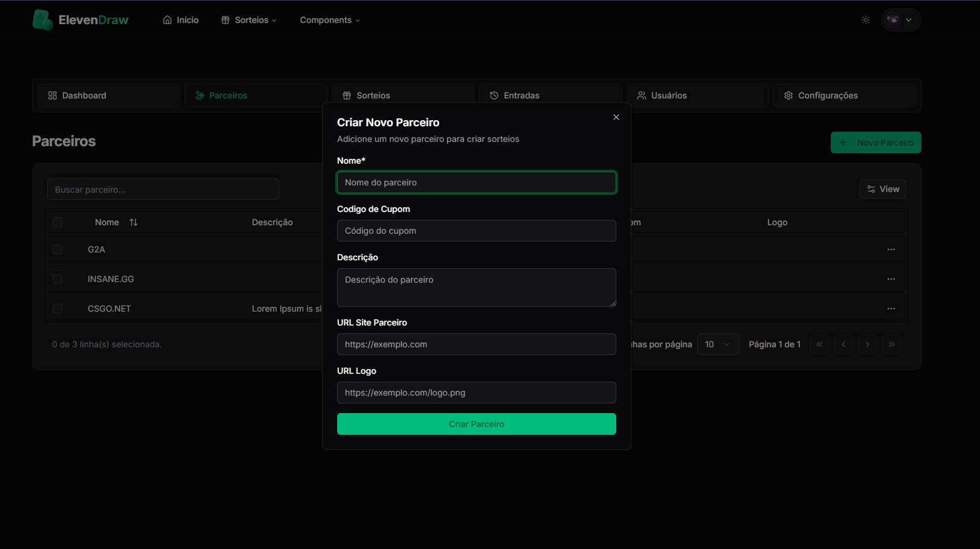Image resolution: width=980 pixels, height=549 pixels.
Task: Toggle the light theme sun icon
Action: (865, 19)
